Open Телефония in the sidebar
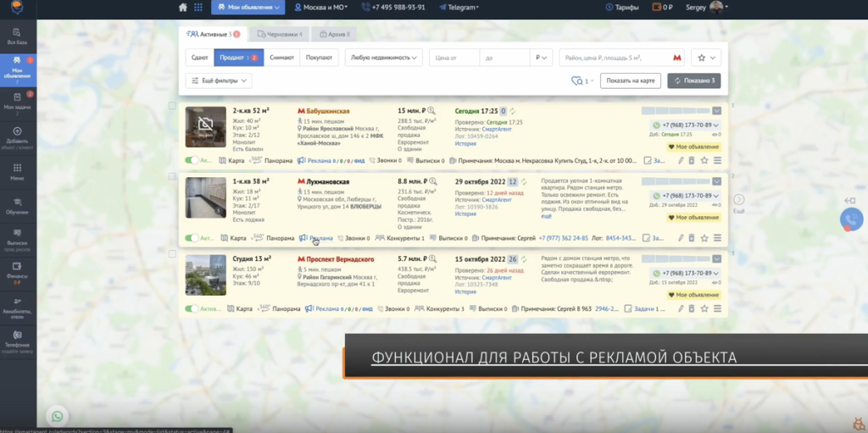Image resolution: width=868 pixels, height=433 pixels. (x=17, y=341)
